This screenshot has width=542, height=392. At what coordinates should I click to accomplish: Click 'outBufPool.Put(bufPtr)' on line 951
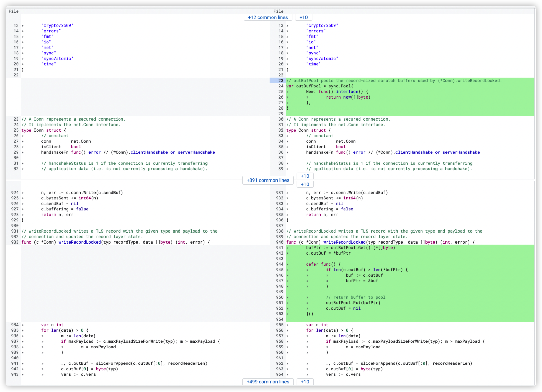[x=353, y=303]
